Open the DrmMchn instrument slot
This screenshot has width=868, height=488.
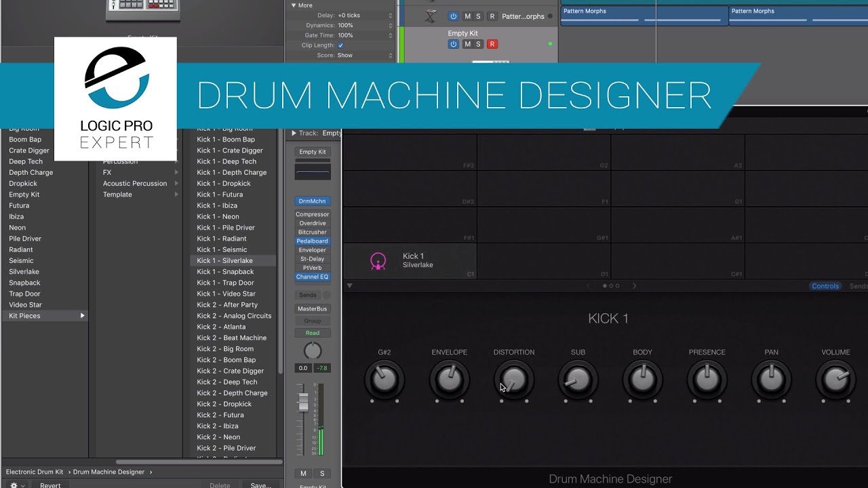(313, 201)
